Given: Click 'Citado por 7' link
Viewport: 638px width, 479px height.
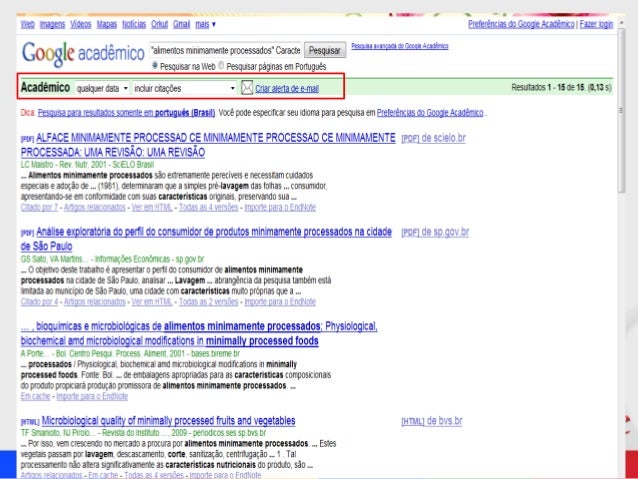Looking at the screenshot, I should 39,208.
